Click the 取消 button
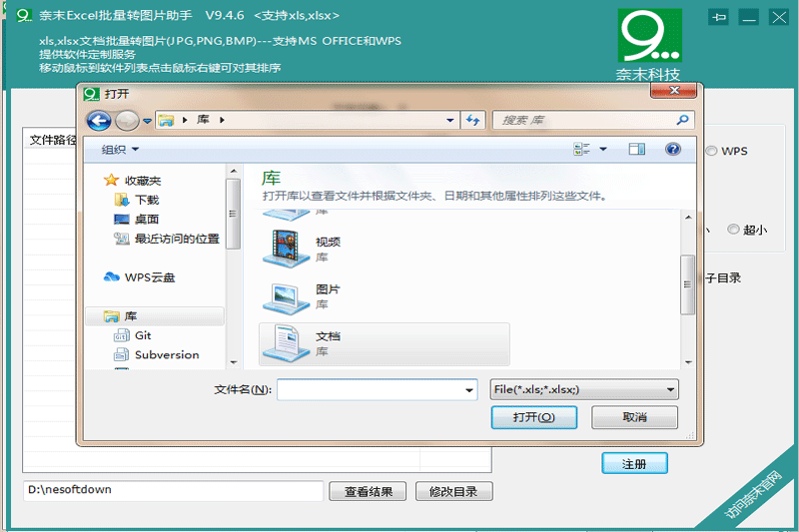The width and height of the screenshot is (799, 532). click(634, 417)
